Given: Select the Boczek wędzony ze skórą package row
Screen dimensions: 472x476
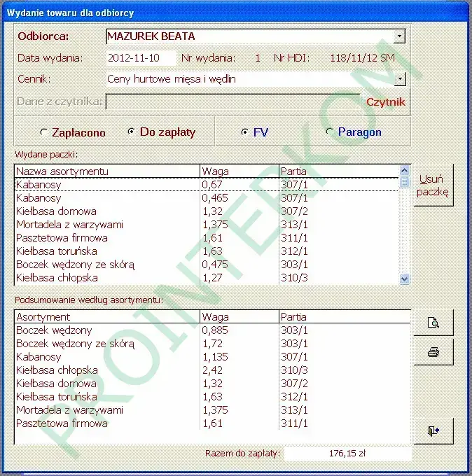Looking at the screenshot, I should click(207, 265).
